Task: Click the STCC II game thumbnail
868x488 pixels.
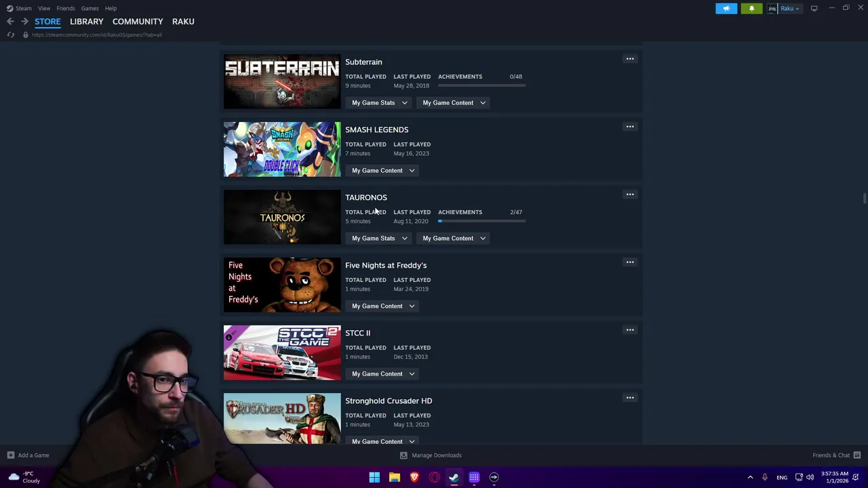Action: 282,352
